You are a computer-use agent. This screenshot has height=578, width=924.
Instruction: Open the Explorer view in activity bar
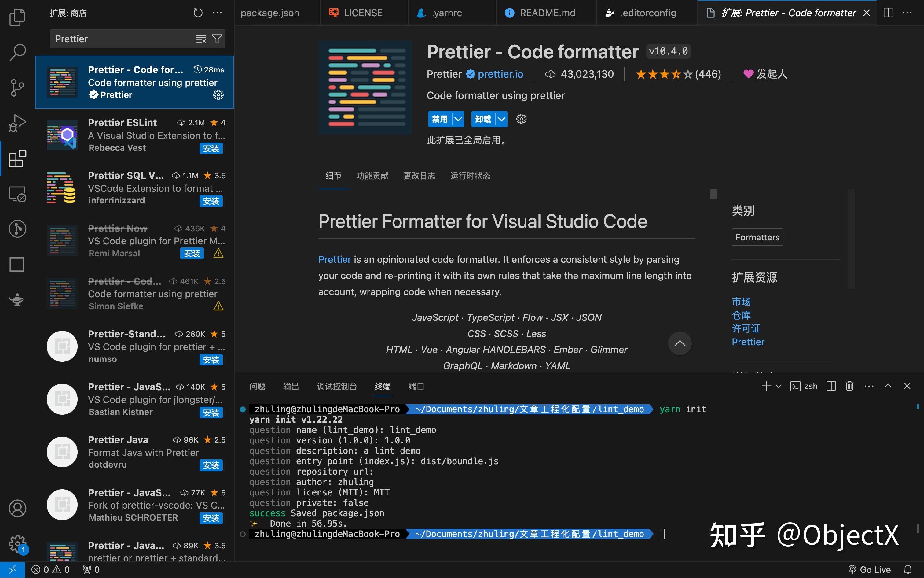tap(17, 17)
